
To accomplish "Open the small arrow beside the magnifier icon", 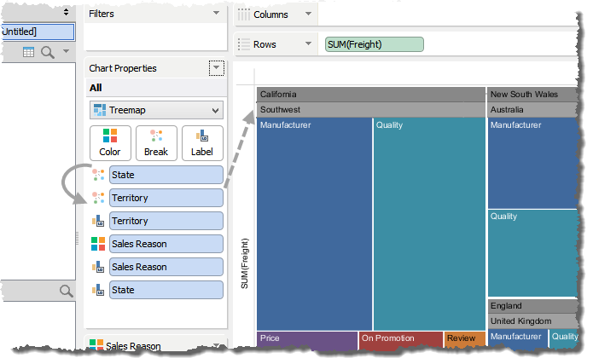I will [x=66, y=51].
